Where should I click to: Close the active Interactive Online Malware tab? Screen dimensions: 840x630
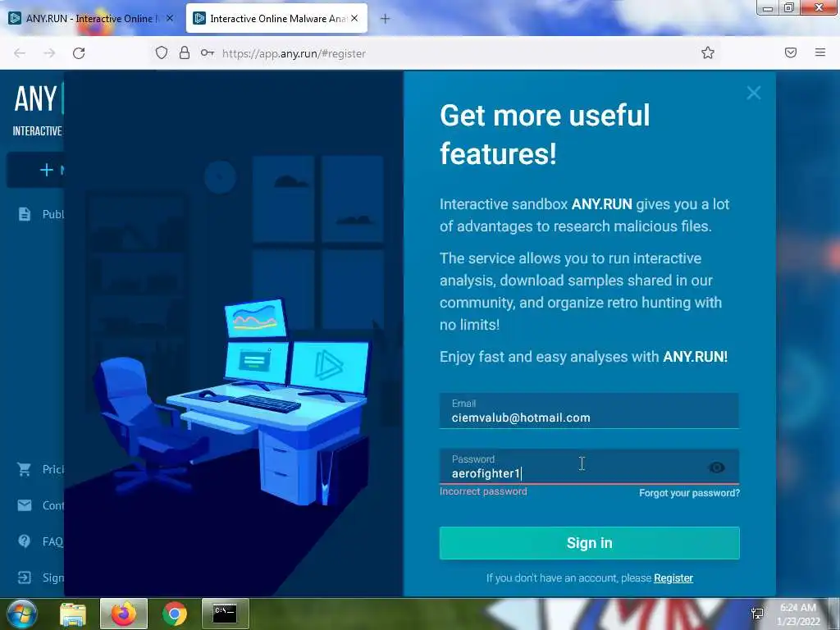pos(354,18)
